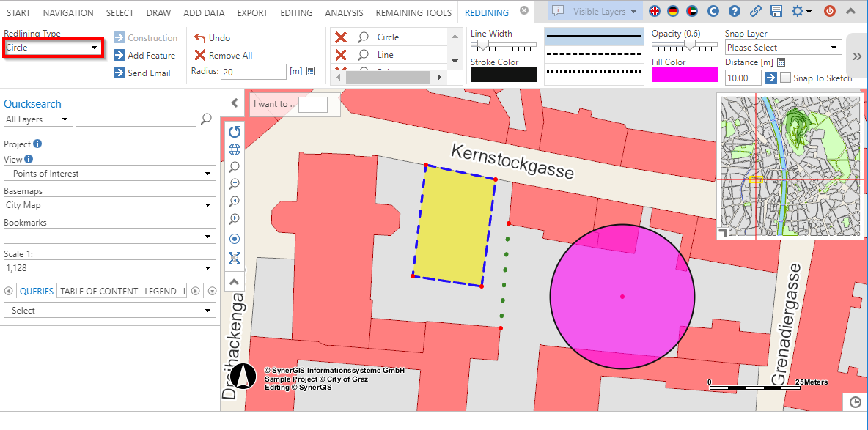Open Help via the question mark icon
Screen dimensions: 868x430
(735, 11)
